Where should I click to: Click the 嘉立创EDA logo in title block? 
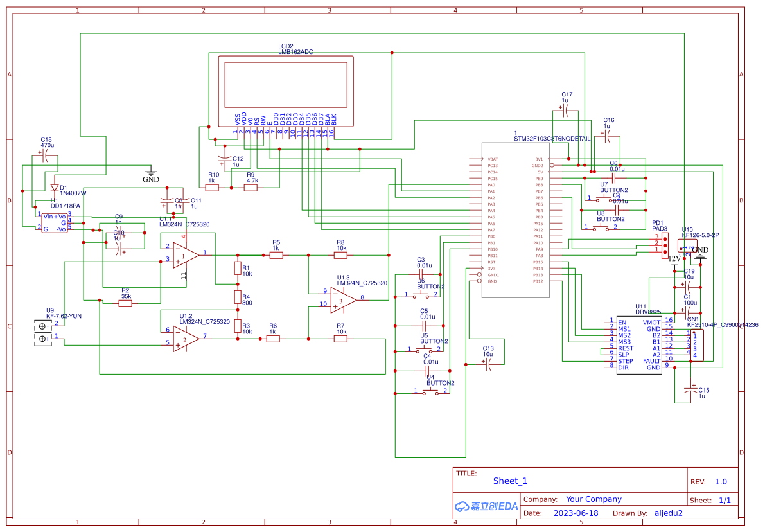(x=486, y=506)
